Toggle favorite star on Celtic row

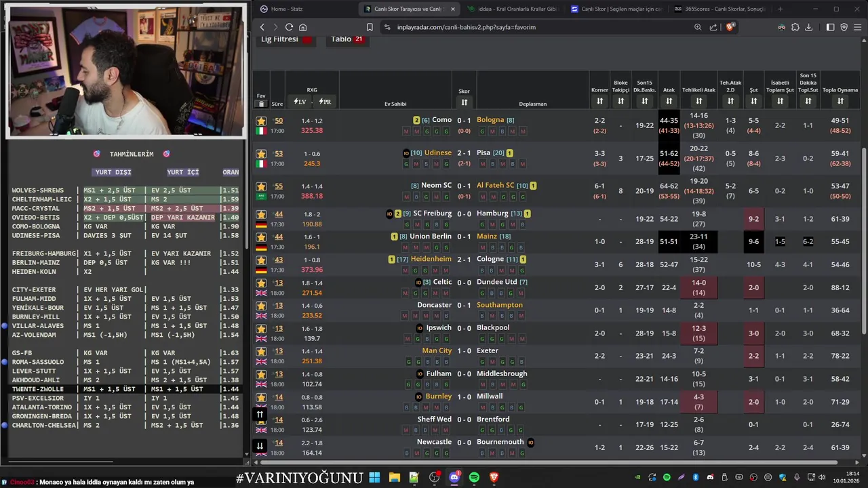[x=261, y=283]
